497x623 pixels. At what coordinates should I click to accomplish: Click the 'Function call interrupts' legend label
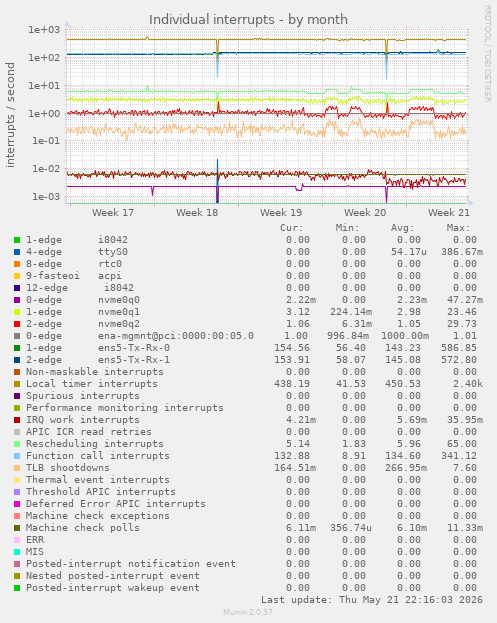(x=98, y=456)
